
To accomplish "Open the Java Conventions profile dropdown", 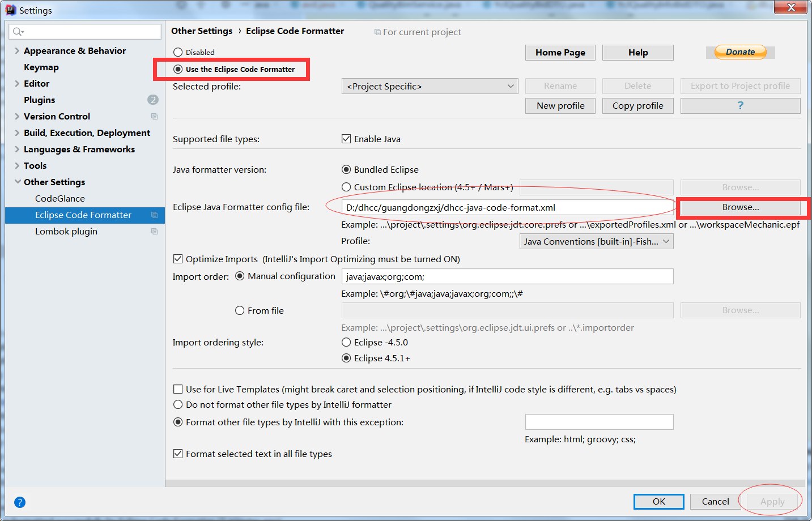I will (x=596, y=241).
